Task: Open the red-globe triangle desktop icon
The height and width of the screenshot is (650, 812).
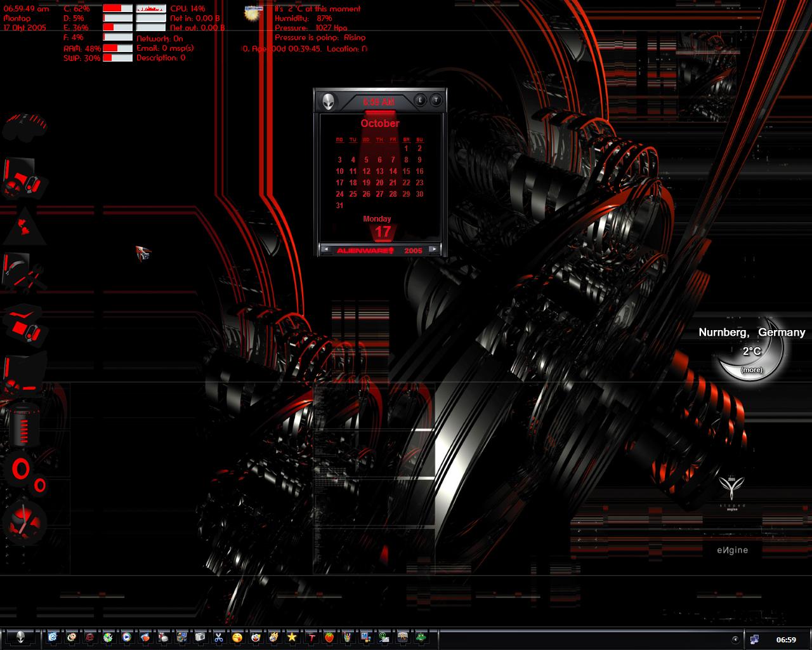Action: pos(24,227)
